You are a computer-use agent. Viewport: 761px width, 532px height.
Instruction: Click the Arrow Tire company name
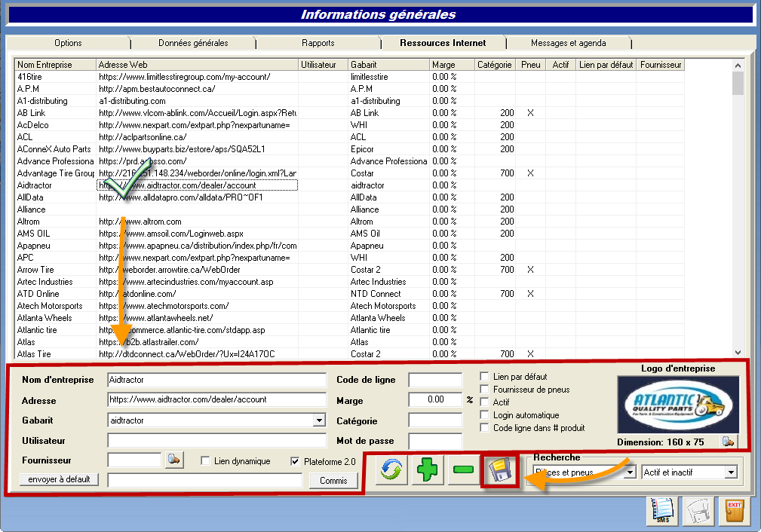[35, 270]
